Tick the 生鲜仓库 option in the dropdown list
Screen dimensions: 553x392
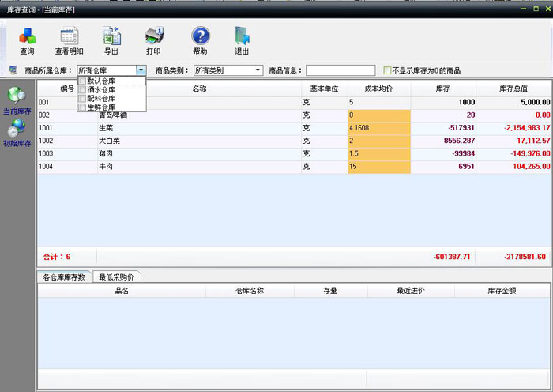[x=82, y=107]
